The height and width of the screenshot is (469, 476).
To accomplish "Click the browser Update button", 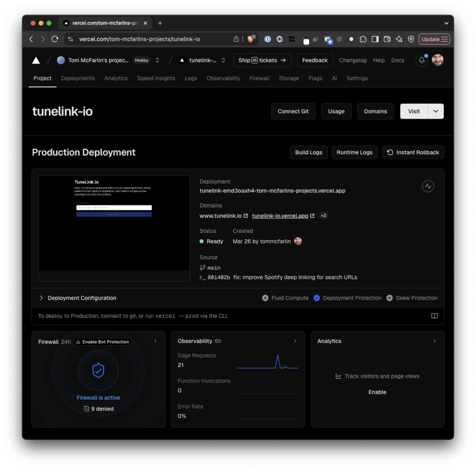I will (434, 39).
